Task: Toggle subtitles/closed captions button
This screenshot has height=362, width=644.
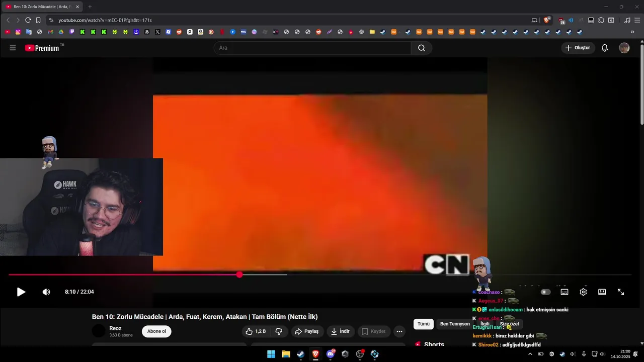Action: pos(565,292)
